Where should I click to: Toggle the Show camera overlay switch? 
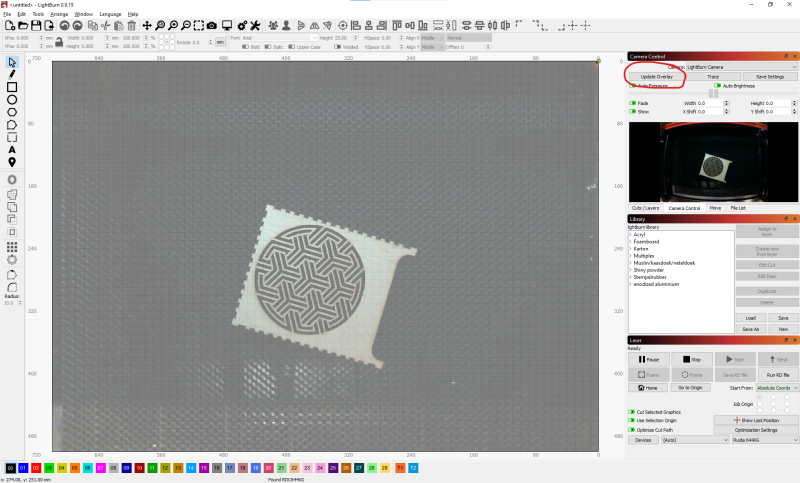click(x=633, y=111)
